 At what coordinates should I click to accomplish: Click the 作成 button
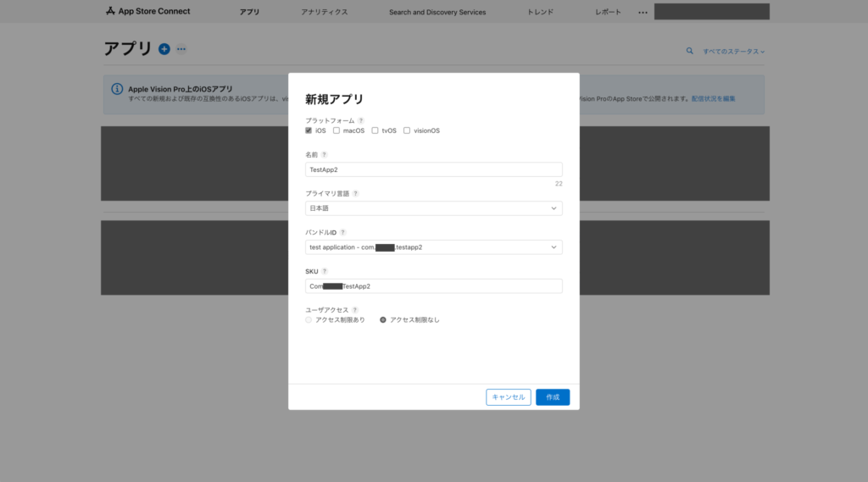tap(553, 397)
